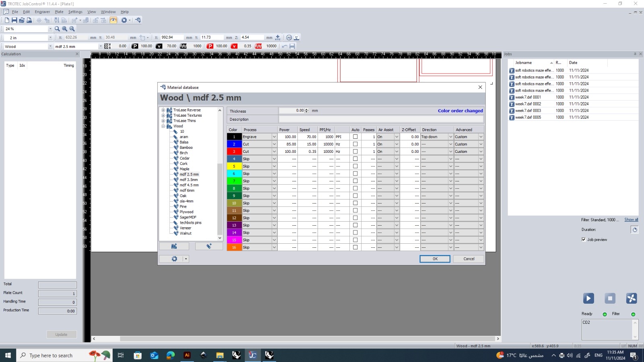Open the Engraver menu
Screen dimensions: 644x362
point(42,12)
